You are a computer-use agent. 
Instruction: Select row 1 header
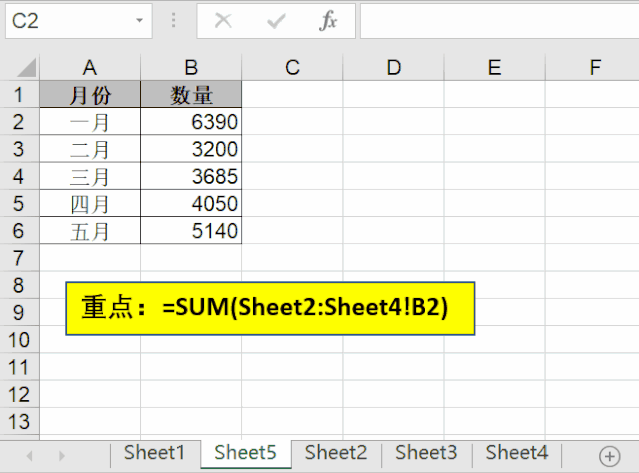pos(19,94)
